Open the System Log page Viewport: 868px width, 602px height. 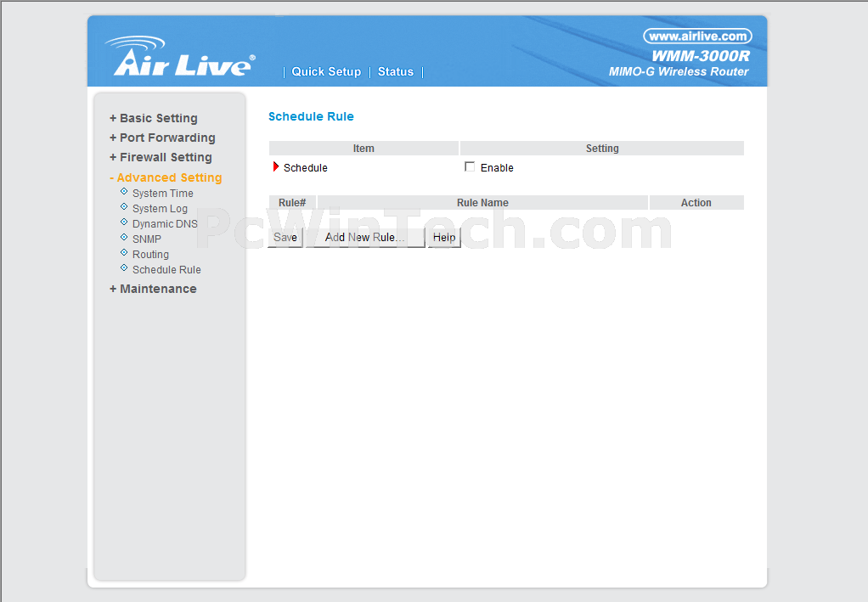160,209
